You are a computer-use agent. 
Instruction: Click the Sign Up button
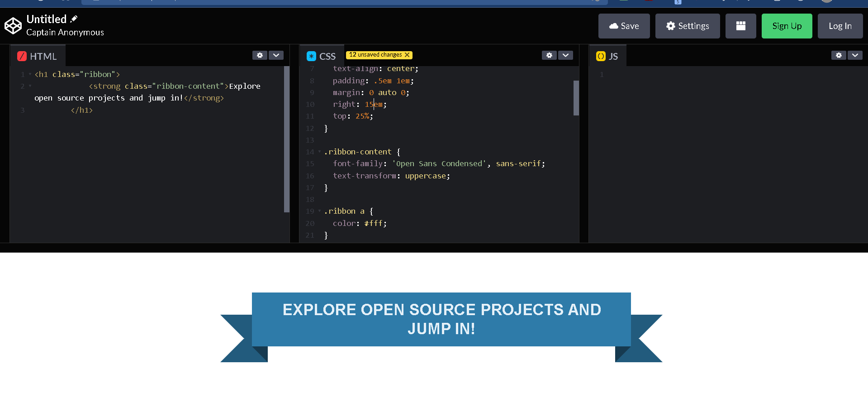point(787,26)
